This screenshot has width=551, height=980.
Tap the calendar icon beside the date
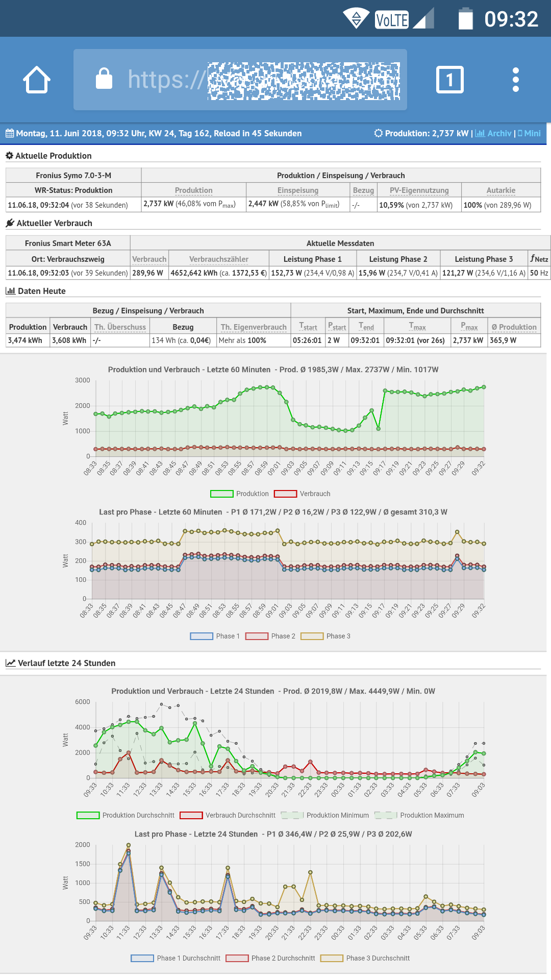[10, 133]
